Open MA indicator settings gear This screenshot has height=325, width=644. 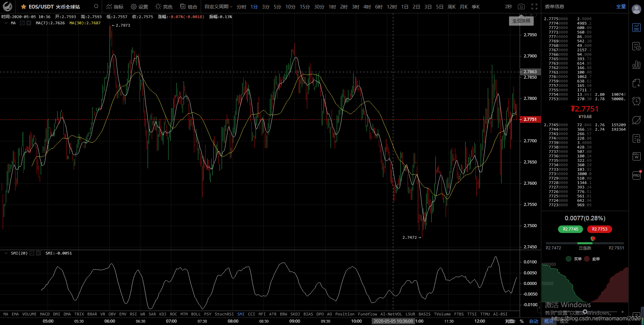pos(22,23)
